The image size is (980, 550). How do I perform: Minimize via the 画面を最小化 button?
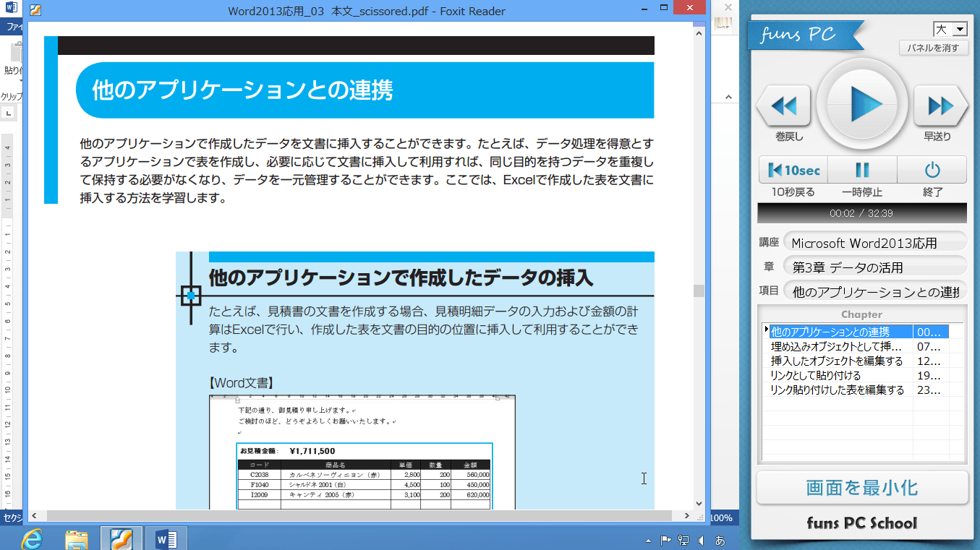point(861,487)
